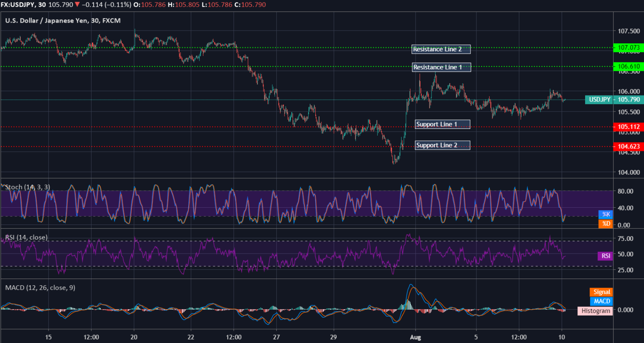Click the 20 date on time axis
Screen dimensions: 644x343
click(134, 337)
